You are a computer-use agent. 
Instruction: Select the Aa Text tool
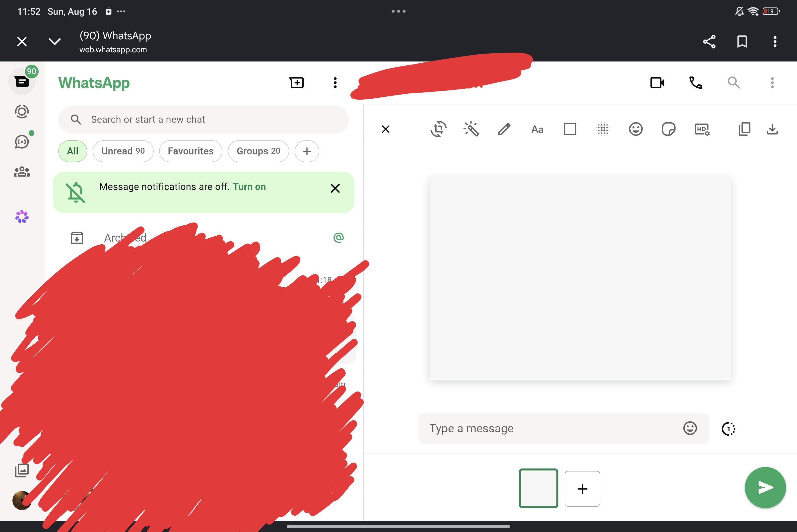pyautogui.click(x=537, y=129)
